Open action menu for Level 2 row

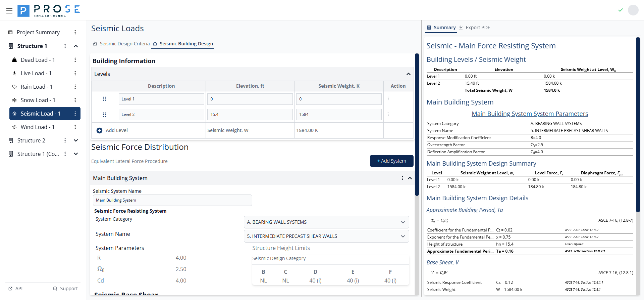(388, 114)
